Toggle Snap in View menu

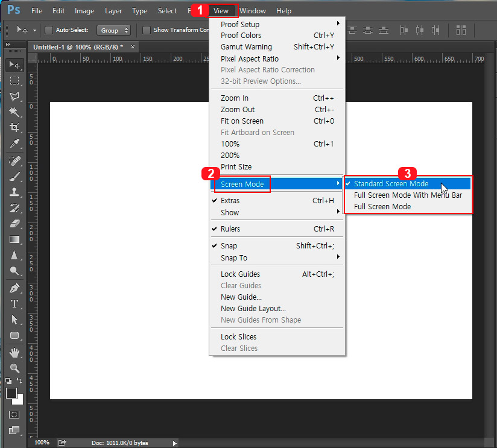(x=277, y=246)
